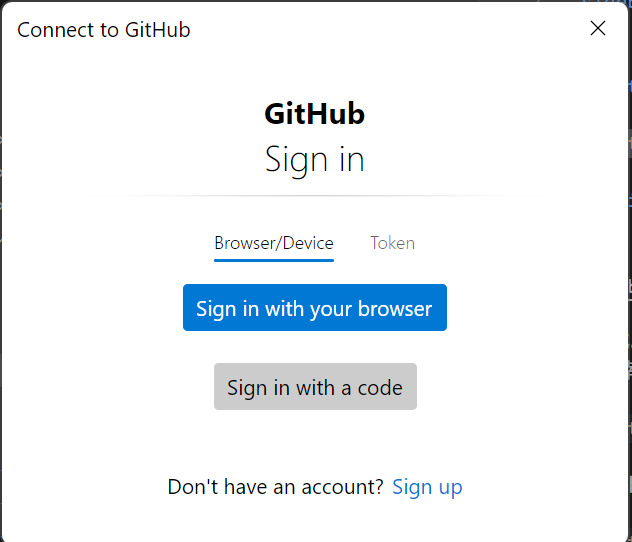This screenshot has width=632, height=542.
Task: Click Sign in with your browser
Action: pos(314,308)
